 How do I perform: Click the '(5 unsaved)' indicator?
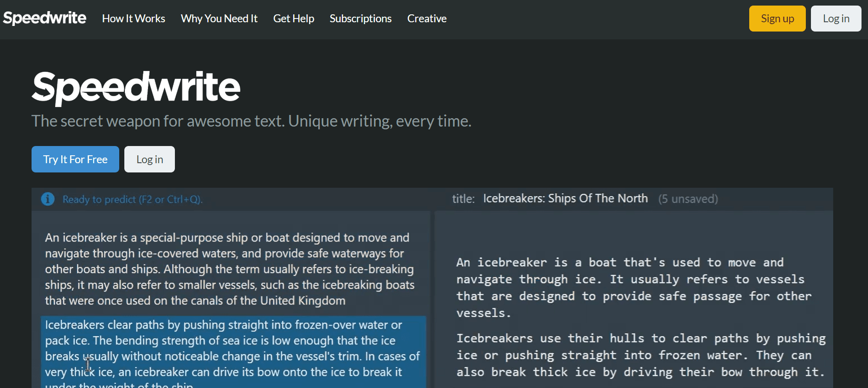tap(688, 199)
